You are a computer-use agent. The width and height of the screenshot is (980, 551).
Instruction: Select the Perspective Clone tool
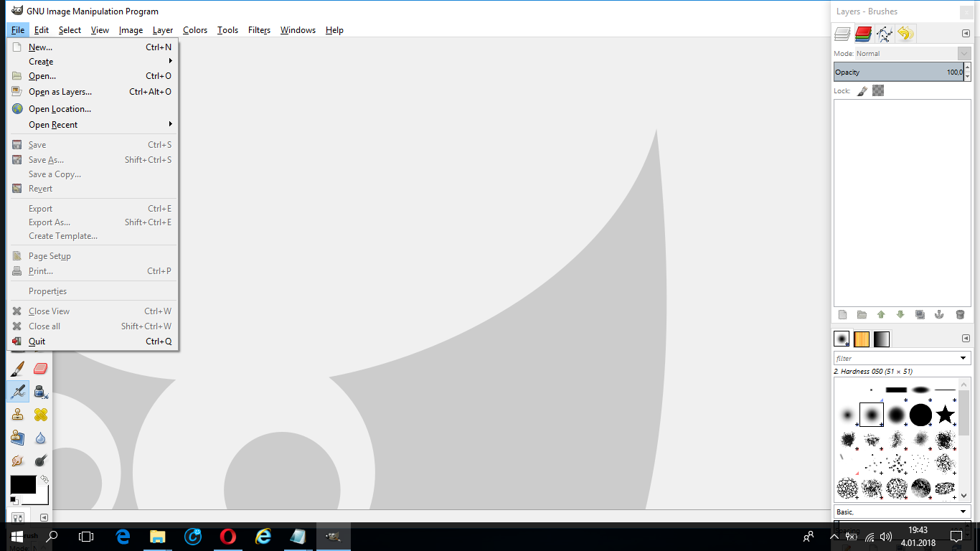tap(18, 438)
